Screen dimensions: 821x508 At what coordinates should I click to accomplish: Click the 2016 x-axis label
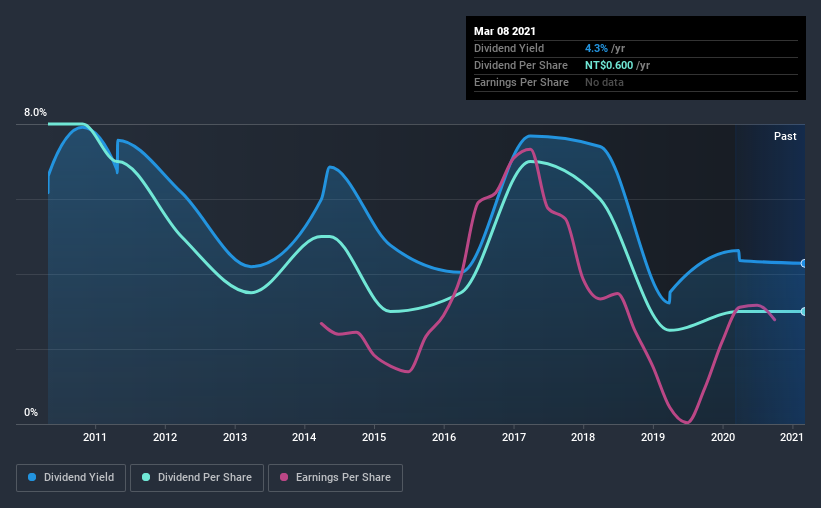click(x=444, y=437)
